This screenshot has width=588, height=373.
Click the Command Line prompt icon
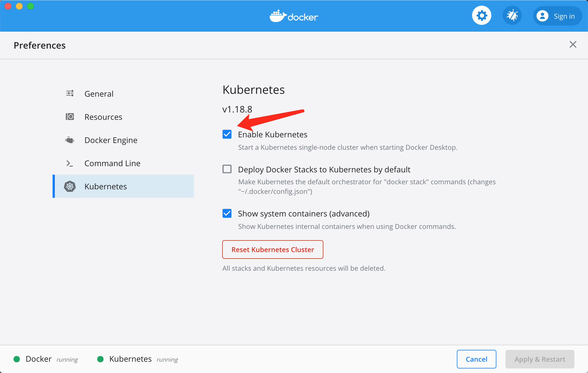click(70, 163)
